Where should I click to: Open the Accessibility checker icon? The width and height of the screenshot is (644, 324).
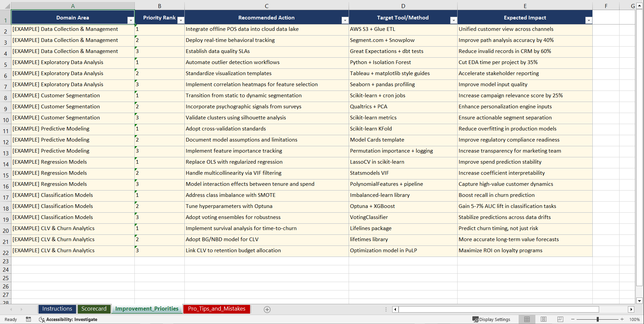click(x=42, y=319)
